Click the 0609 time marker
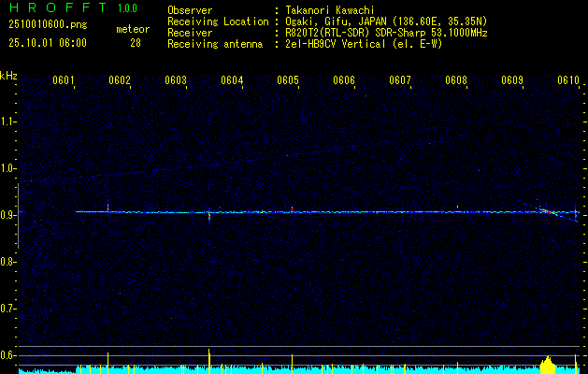 coord(512,80)
